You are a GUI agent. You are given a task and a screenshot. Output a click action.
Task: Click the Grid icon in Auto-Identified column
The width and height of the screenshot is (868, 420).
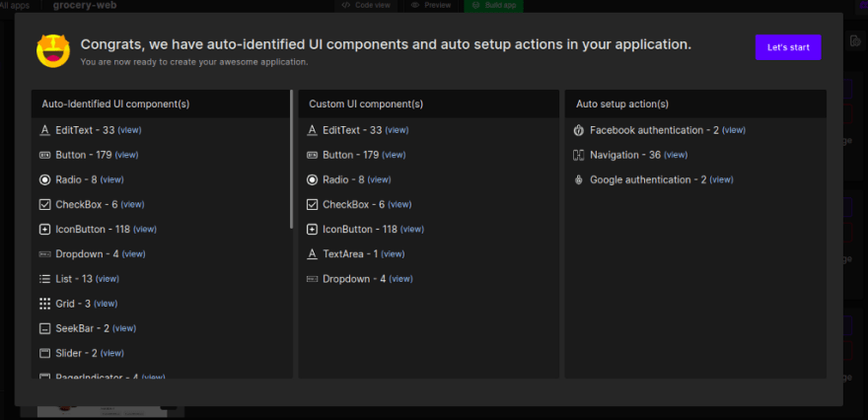pyautogui.click(x=44, y=304)
